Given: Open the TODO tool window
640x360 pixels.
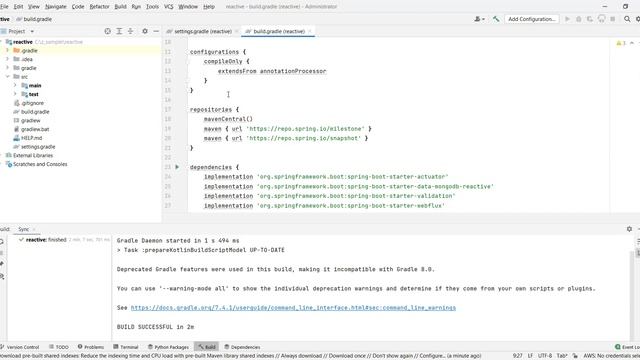Looking at the screenshot, I should coord(59,347).
